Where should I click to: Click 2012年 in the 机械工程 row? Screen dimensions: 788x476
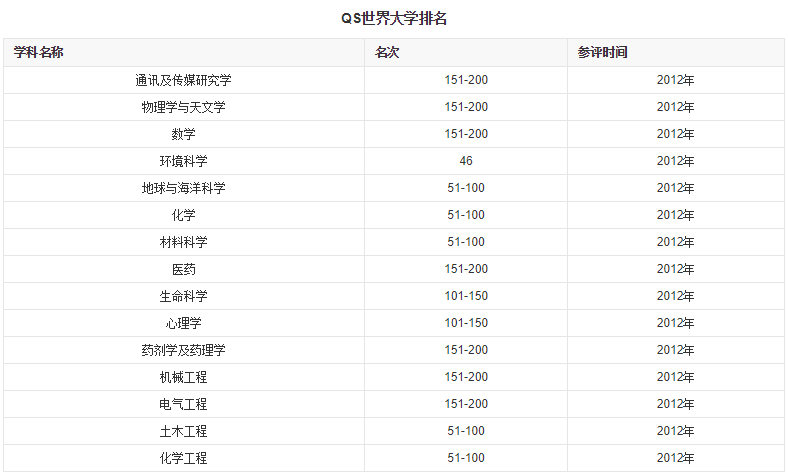click(675, 377)
